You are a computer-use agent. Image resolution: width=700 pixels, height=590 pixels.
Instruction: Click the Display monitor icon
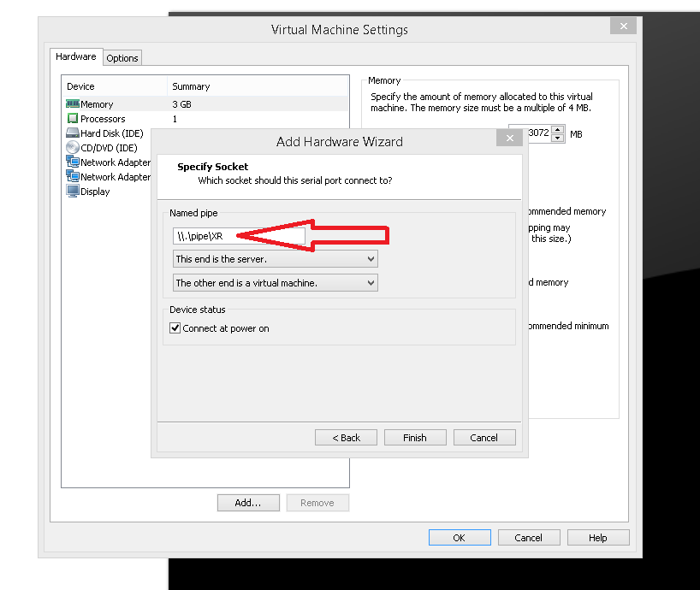73,191
